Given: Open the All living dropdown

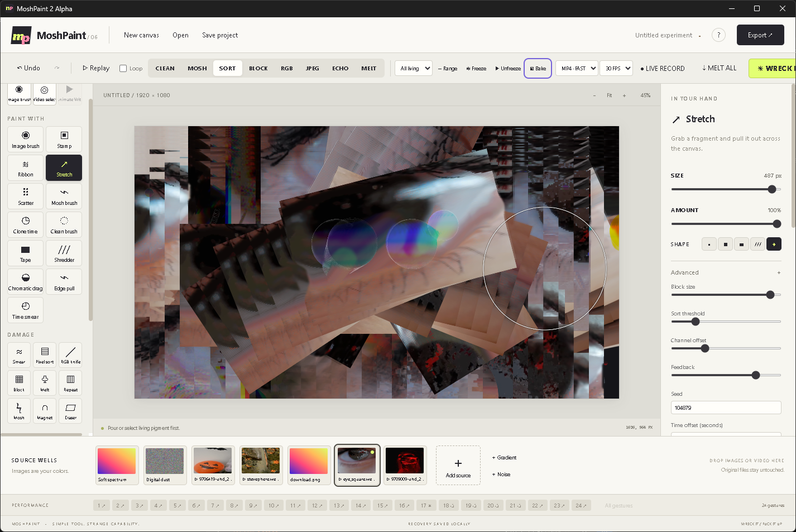Looking at the screenshot, I should pyautogui.click(x=413, y=69).
